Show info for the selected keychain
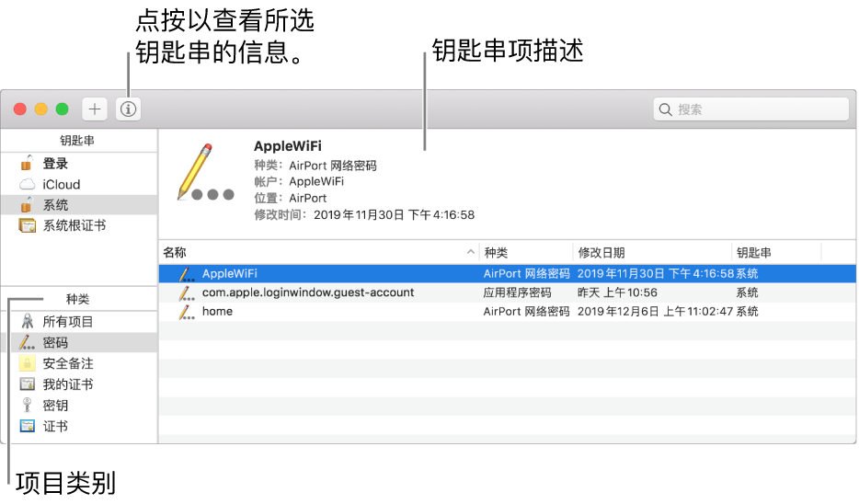The width and height of the screenshot is (859, 504). (x=128, y=109)
